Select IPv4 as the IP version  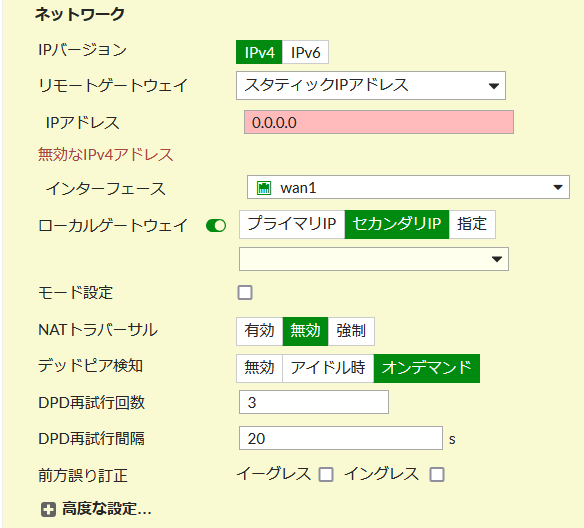click(x=259, y=52)
